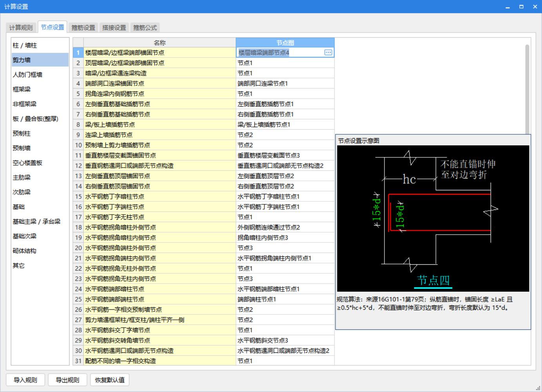Click the 节点图 column header
The width and height of the screenshot is (542, 392).
pos(285,43)
